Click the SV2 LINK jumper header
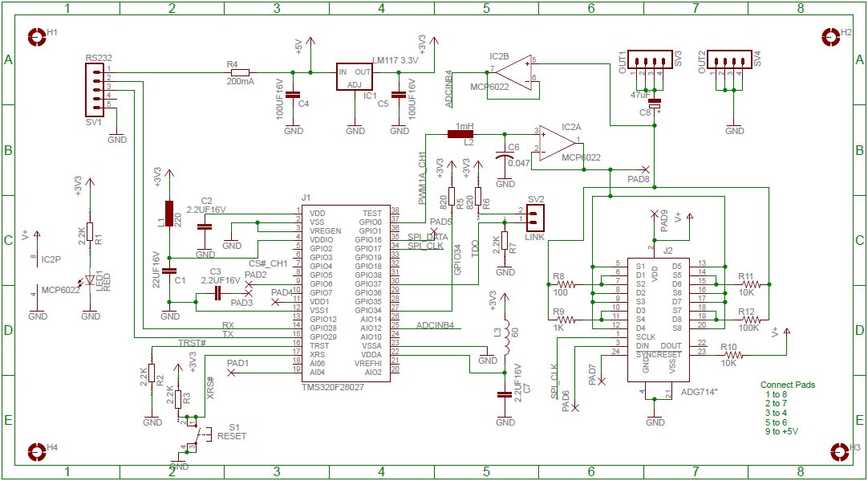The image size is (868, 481). [x=536, y=218]
